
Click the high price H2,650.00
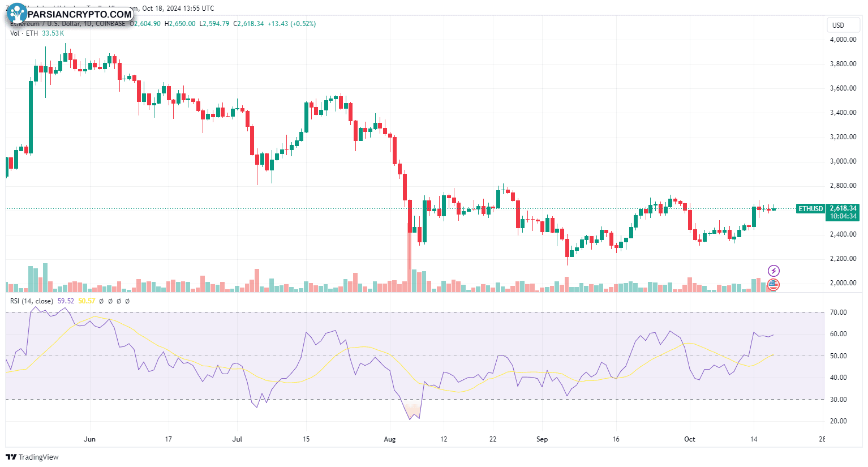(x=180, y=24)
